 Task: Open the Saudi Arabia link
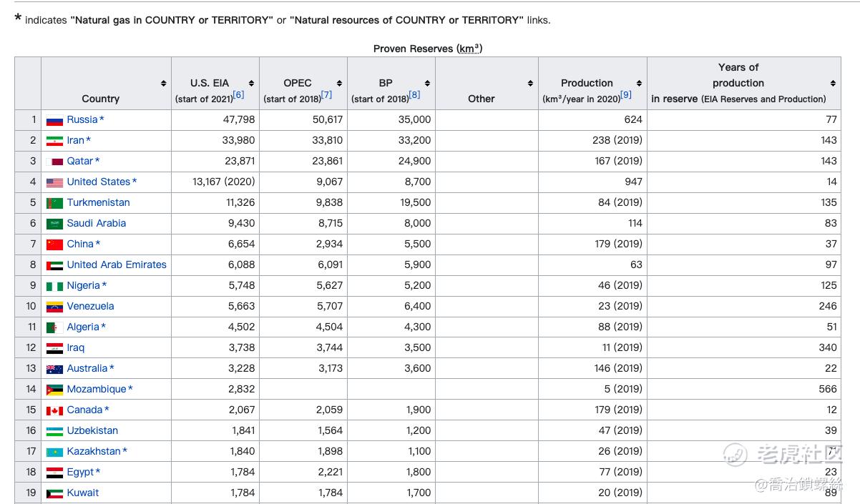coord(97,223)
